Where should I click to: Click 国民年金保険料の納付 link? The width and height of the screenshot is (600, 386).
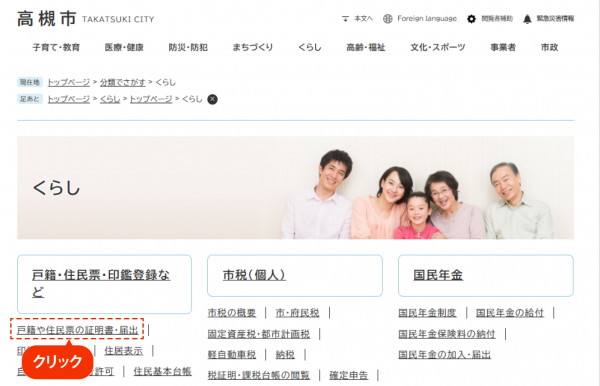point(447,334)
